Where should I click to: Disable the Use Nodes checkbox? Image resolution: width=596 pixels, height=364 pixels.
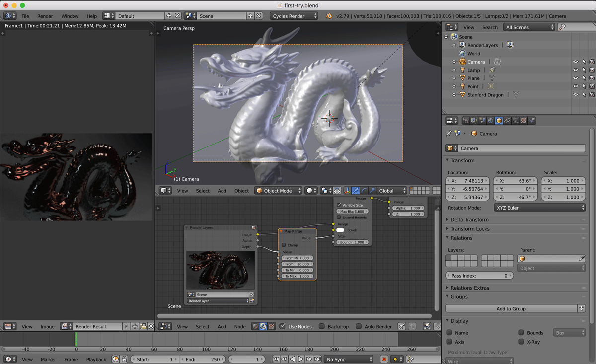[x=283, y=326]
